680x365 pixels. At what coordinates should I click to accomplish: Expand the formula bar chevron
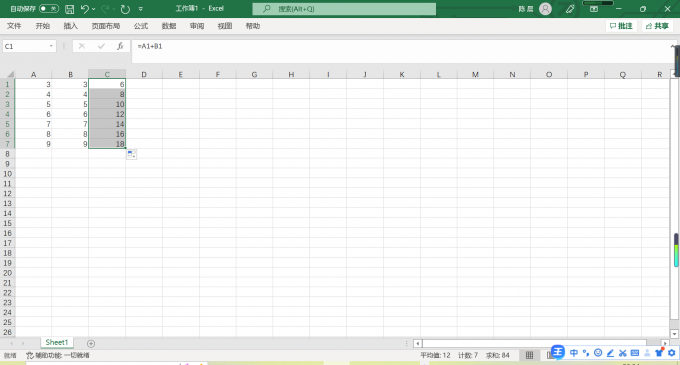pyautogui.click(x=673, y=46)
